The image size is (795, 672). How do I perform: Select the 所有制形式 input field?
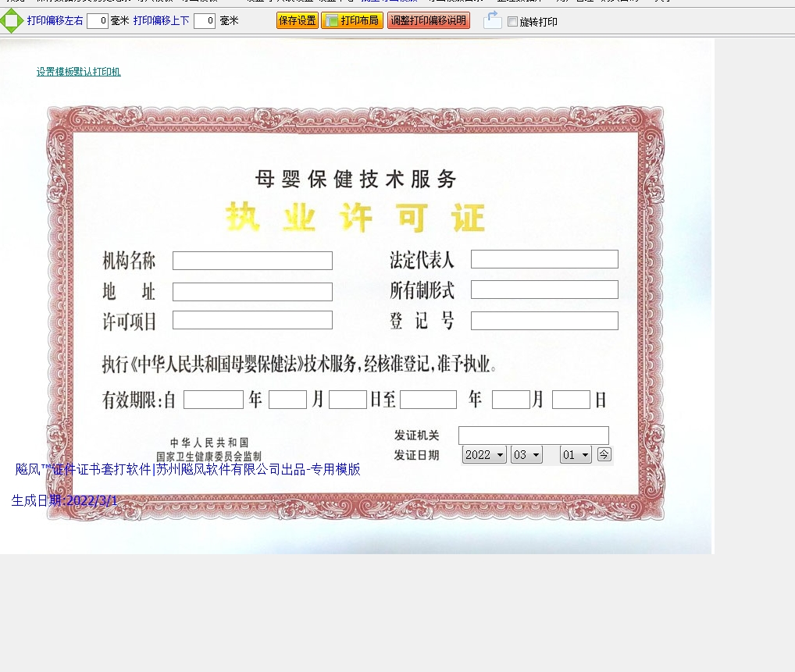[x=544, y=290]
